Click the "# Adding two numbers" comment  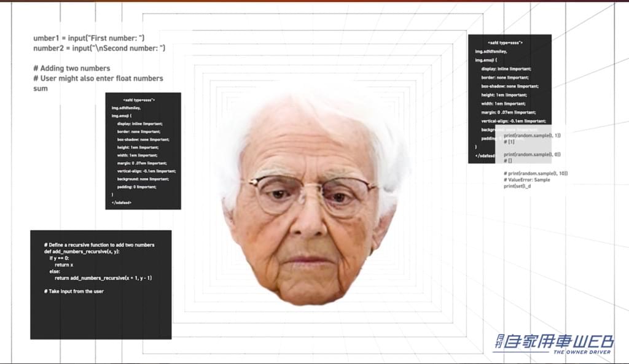click(x=72, y=68)
